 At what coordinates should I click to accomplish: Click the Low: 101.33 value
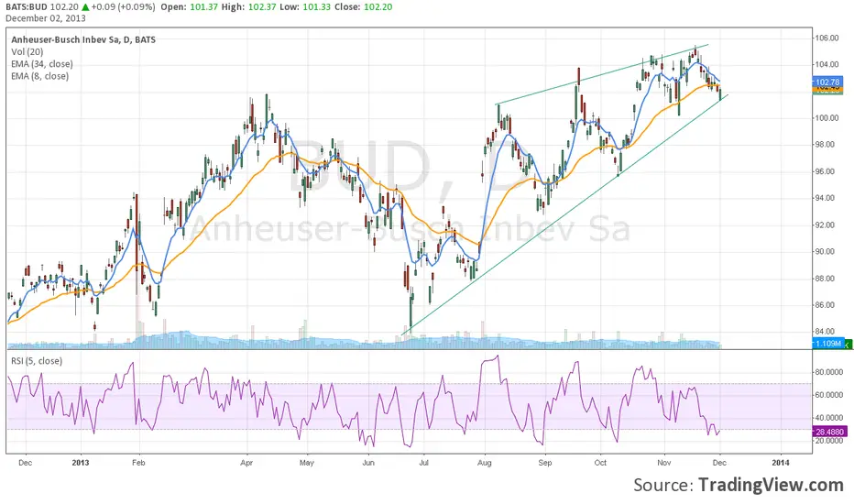[305, 7]
